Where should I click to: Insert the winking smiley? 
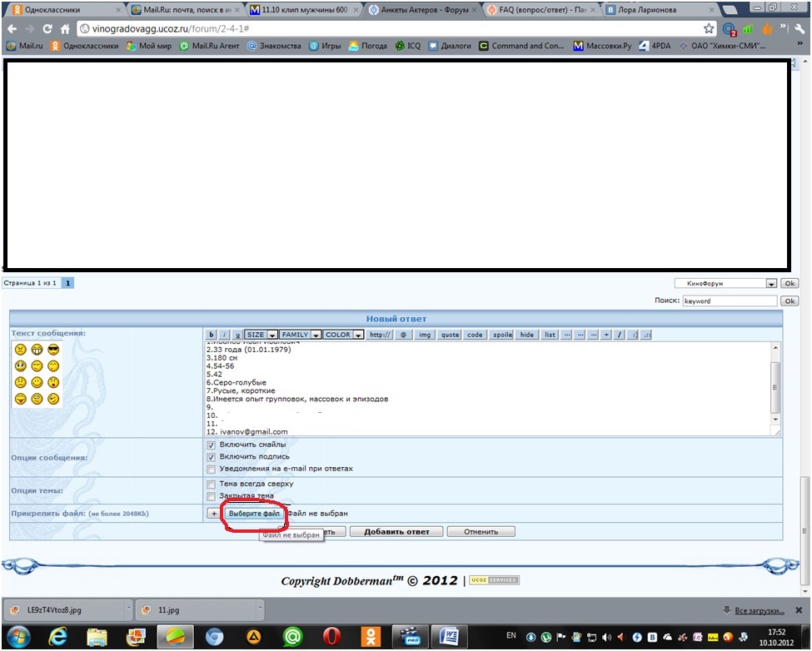pyautogui.click(x=53, y=399)
